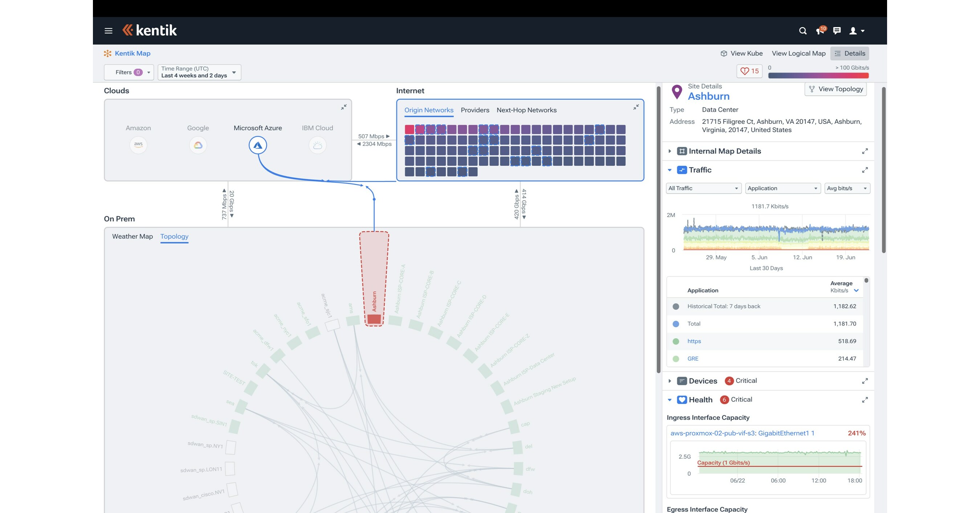Toggle the https legend dot in Traffic table
980x513 pixels.
point(675,341)
